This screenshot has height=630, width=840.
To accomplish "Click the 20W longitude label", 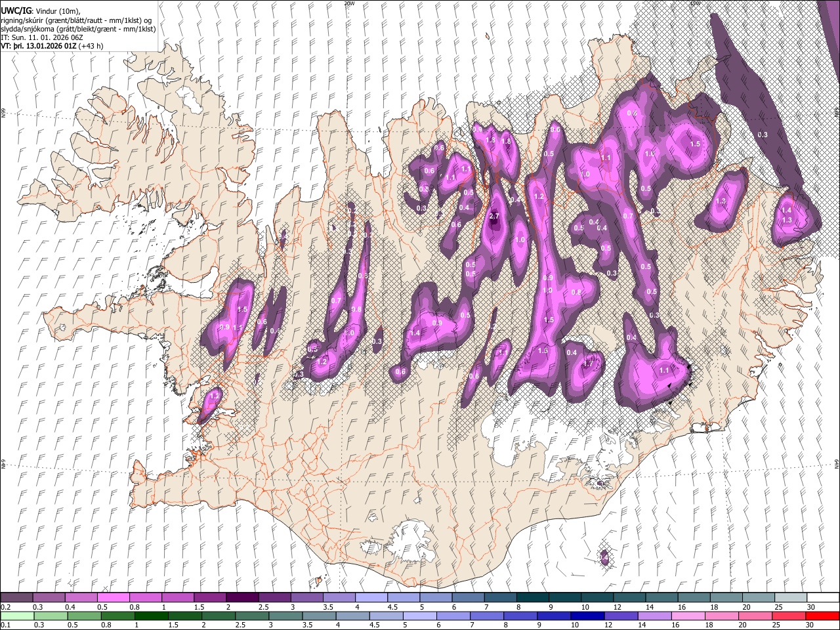I will tap(348, 3).
